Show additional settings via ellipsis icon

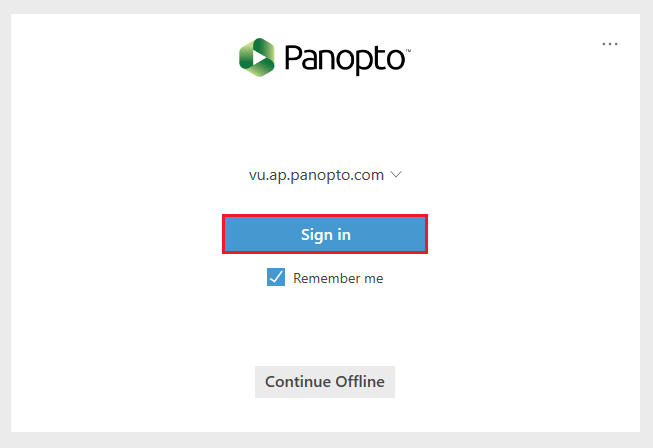(x=610, y=44)
